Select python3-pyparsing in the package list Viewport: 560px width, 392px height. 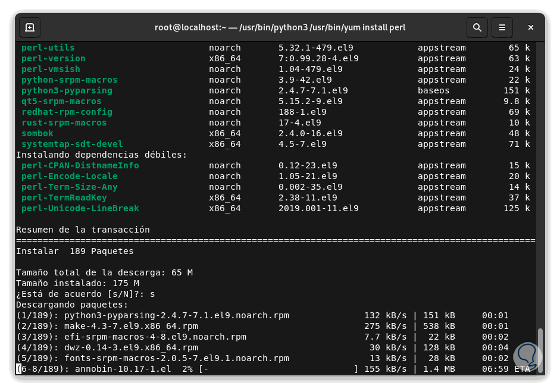(x=67, y=90)
